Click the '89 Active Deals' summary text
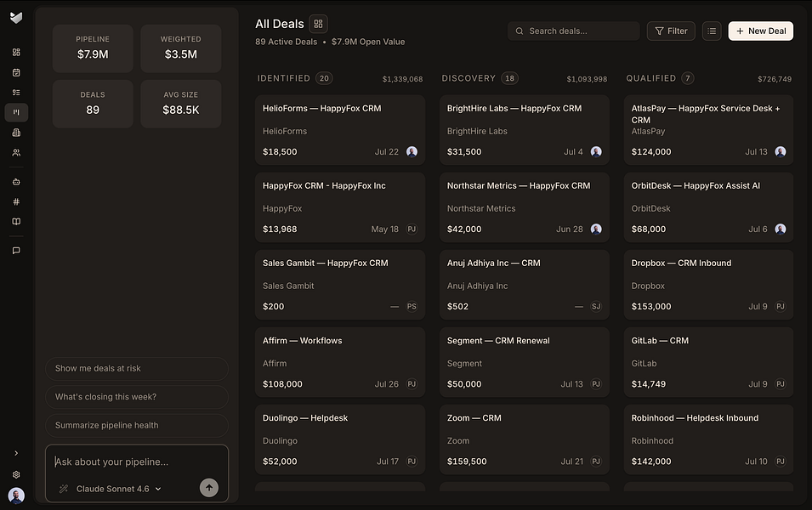Image resolution: width=812 pixels, height=510 pixels. click(x=286, y=42)
